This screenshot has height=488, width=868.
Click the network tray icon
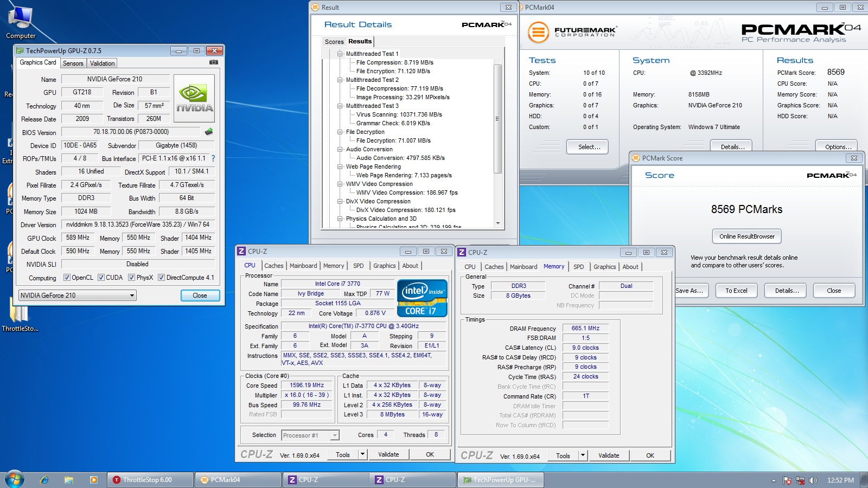[x=800, y=480]
